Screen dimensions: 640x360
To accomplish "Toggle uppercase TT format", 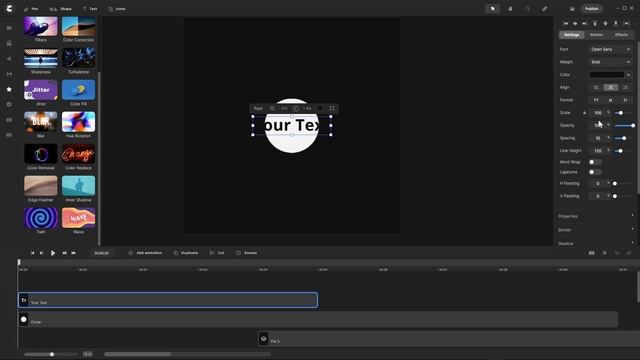I will (596, 100).
